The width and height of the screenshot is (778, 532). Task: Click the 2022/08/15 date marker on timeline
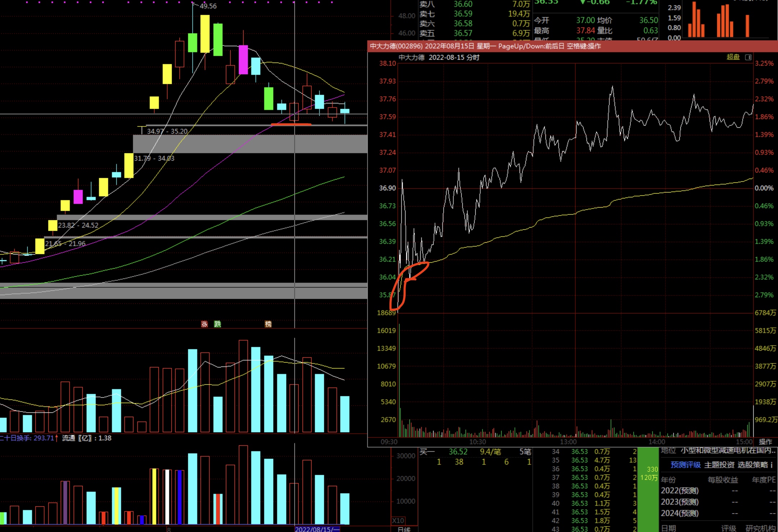point(317,529)
